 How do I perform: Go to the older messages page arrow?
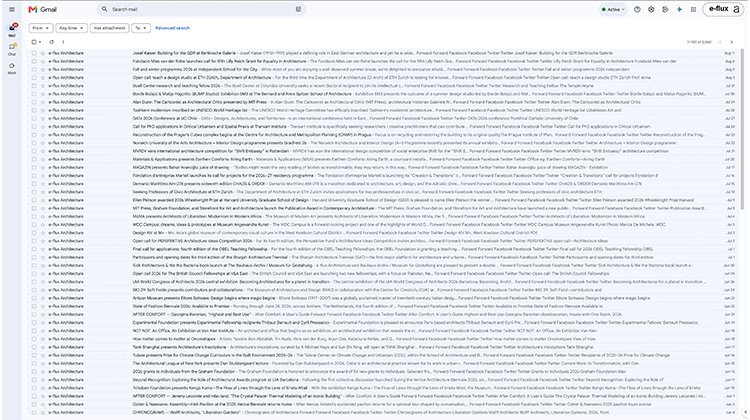pyautogui.click(x=731, y=42)
